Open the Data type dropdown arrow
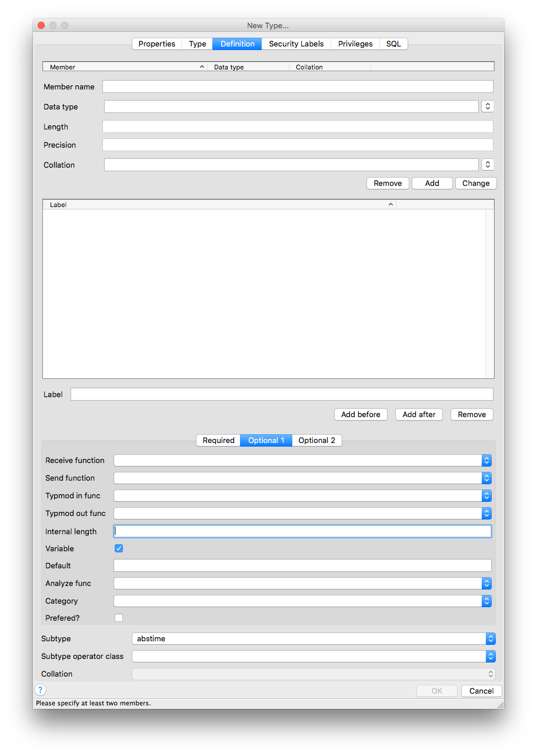Screen dimensions: 537x756 click(x=487, y=106)
